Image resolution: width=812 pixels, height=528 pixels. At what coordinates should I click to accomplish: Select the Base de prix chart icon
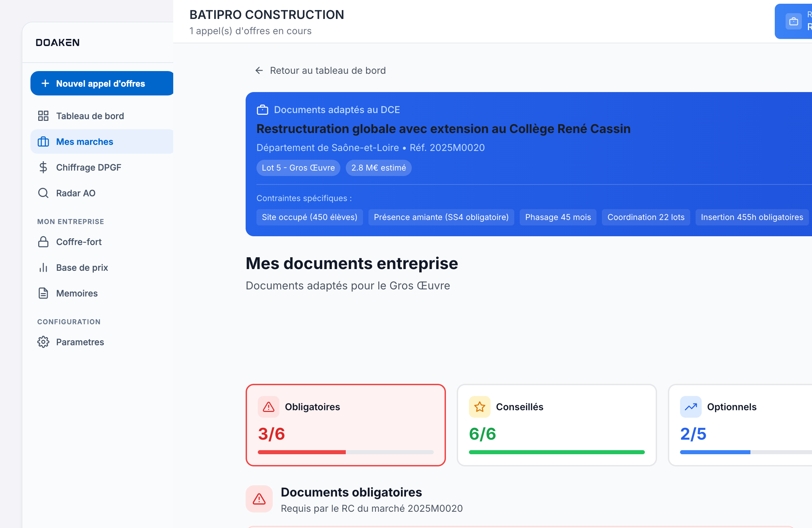[43, 268]
